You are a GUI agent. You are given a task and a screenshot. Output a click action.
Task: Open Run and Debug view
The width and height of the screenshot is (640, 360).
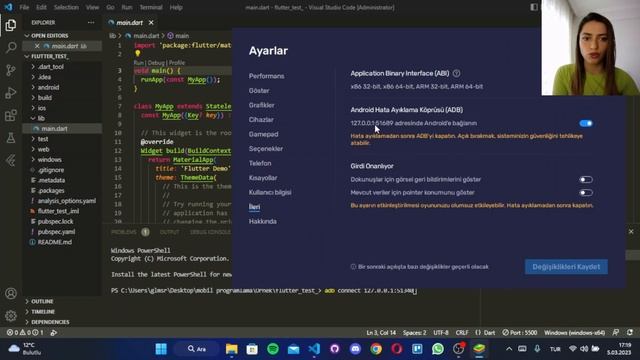pos(11,93)
